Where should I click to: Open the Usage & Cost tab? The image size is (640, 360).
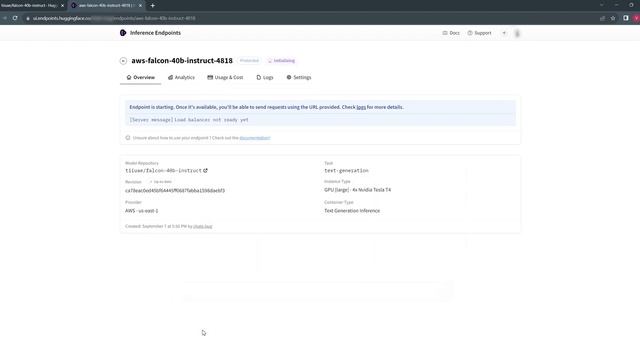(x=225, y=77)
